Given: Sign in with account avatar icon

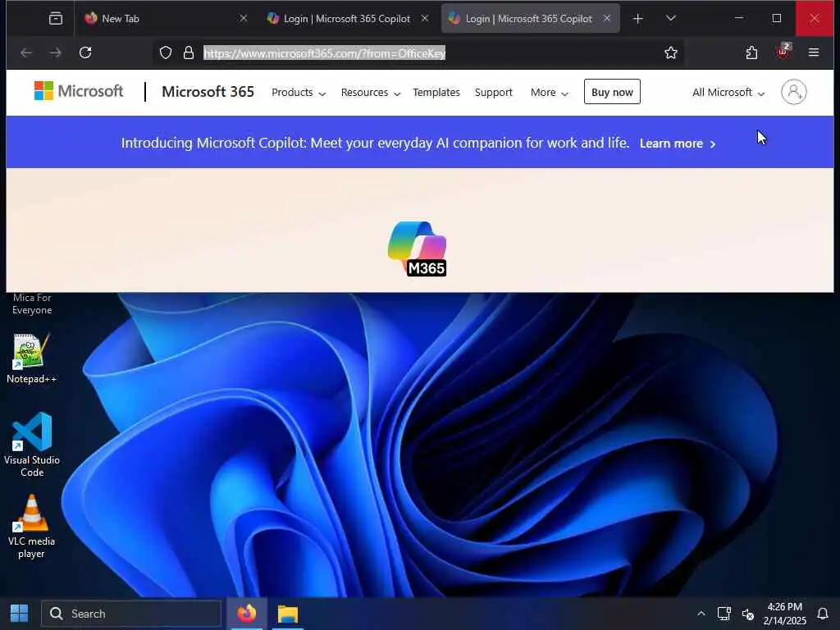Looking at the screenshot, I should pyautogui.click(x=793, y=92).
